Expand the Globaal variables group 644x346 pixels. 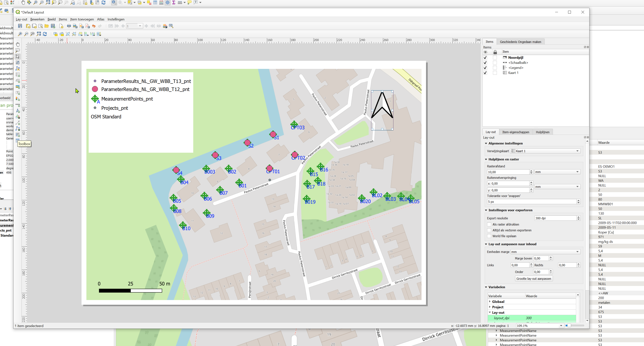(490, 301)
